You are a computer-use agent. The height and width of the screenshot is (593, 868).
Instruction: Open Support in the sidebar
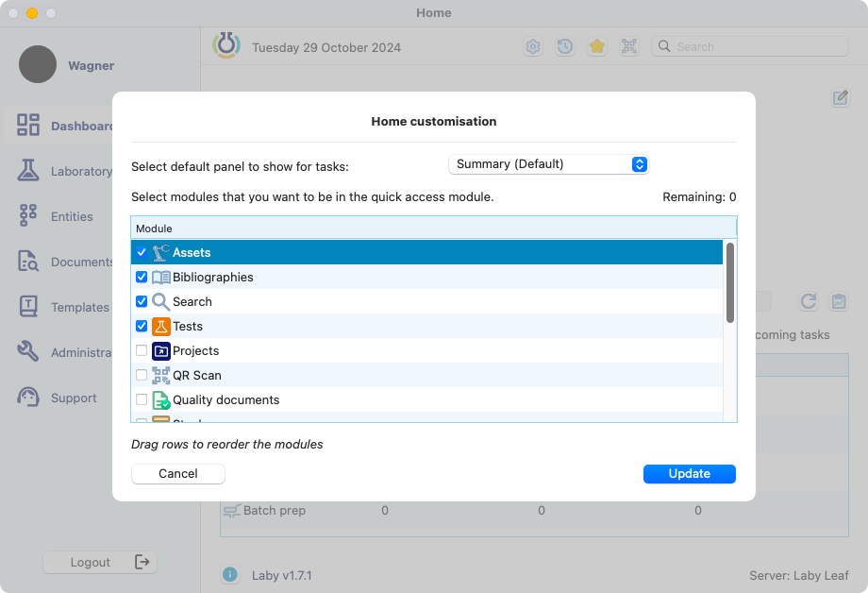[58, 398]
